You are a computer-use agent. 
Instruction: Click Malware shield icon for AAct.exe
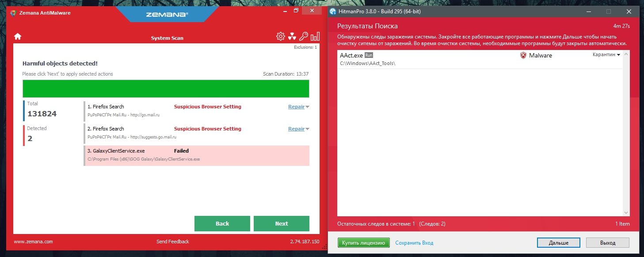[523, 56]
